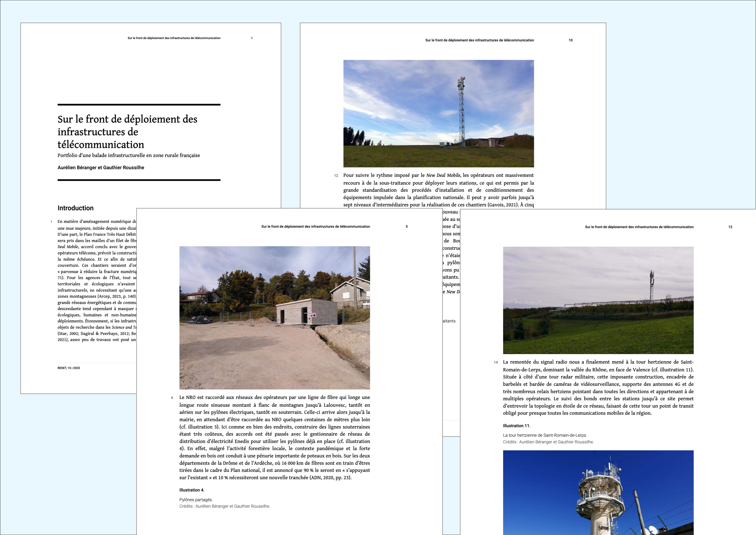This screenshot has height=535, width=756.
Task: Click the green field antenna photo
Action: [x=598, y=300]
